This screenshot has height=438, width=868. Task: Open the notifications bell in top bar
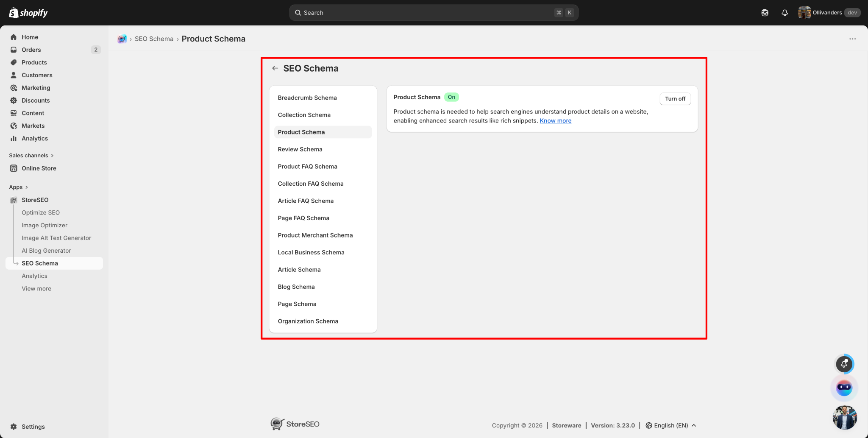(x=785, y=13)
